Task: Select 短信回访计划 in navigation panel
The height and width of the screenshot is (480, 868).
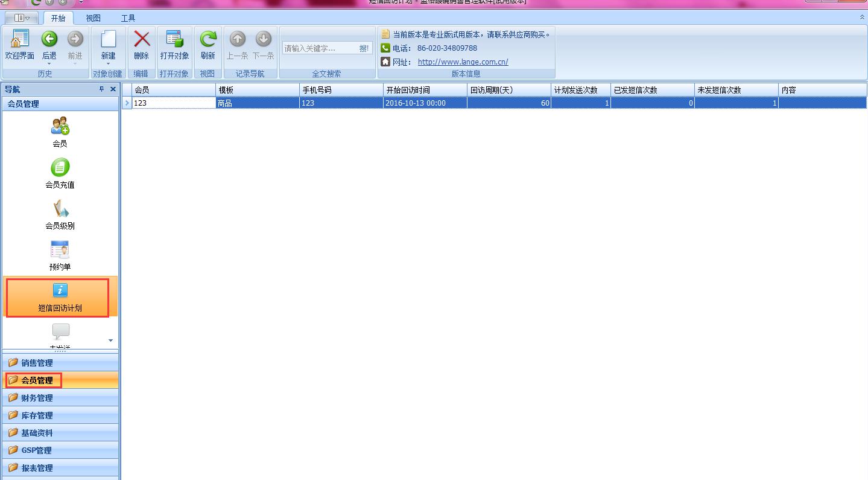Action: coord(60,297)
